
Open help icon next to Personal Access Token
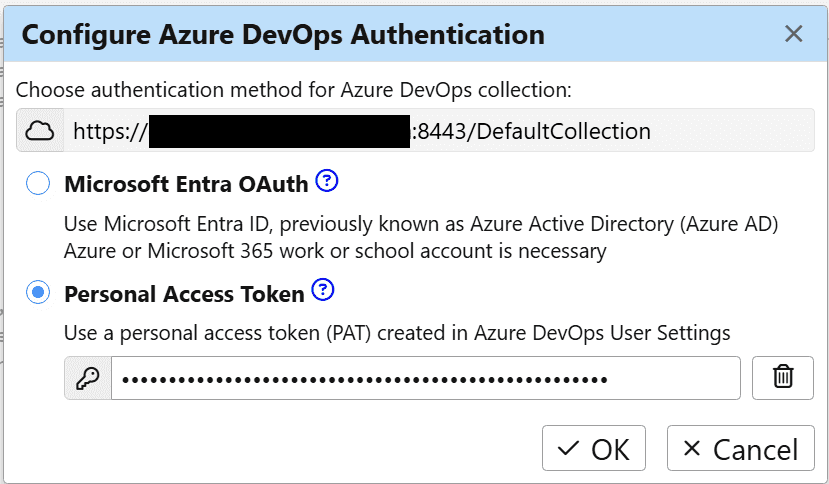click(323, 290)
